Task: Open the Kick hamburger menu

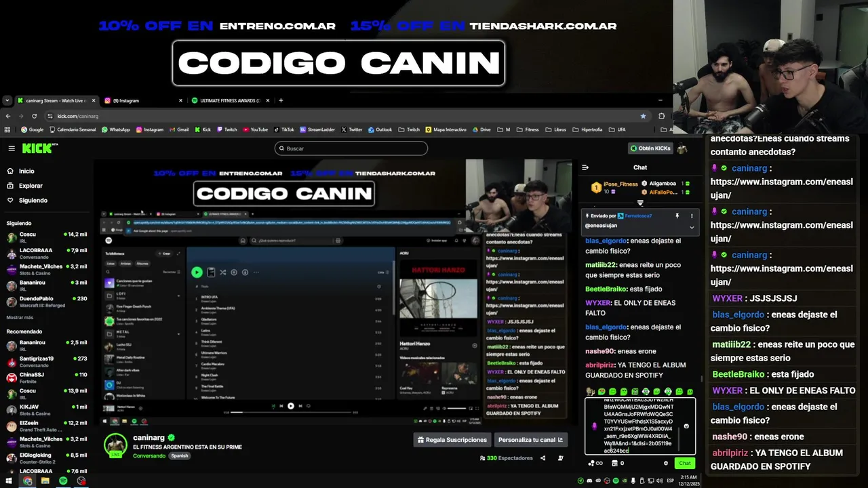Action: tap(12, 148)
